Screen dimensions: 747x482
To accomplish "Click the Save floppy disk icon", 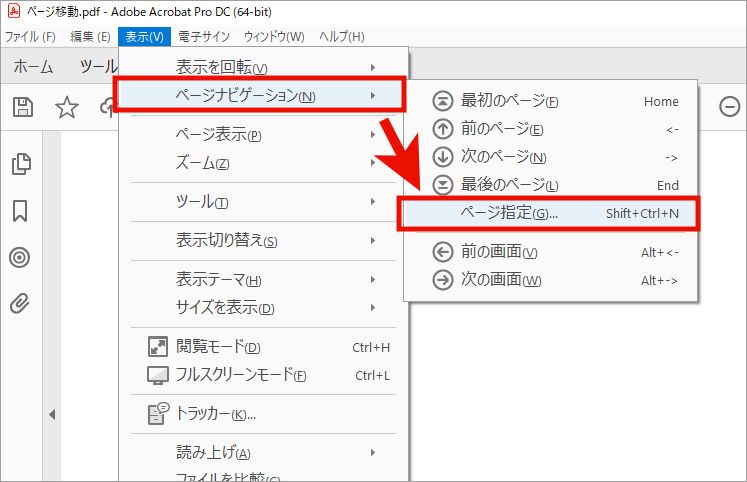I will [22, 108].
